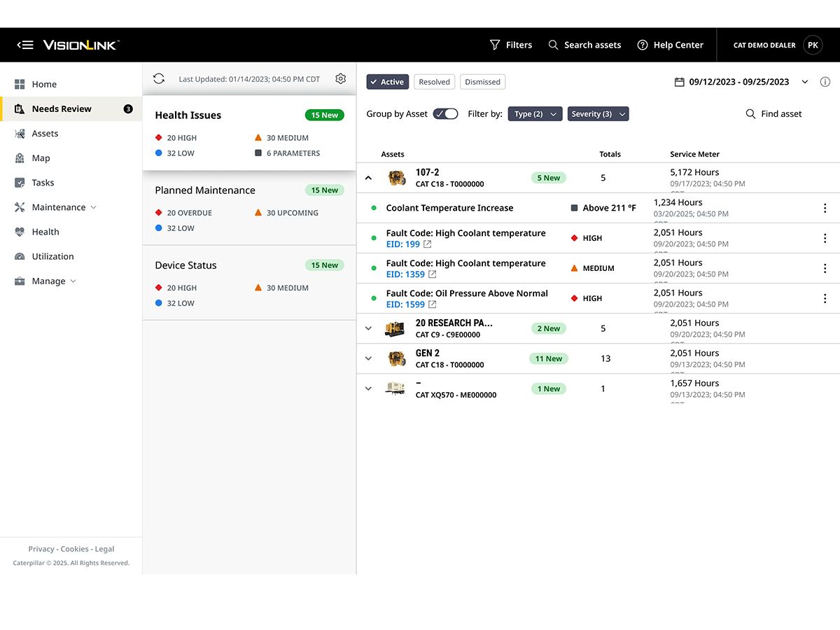Click Coolant Temperature Increase issue text
The height and width of the screenshot is (630, 840).
[x=449, y=208]
